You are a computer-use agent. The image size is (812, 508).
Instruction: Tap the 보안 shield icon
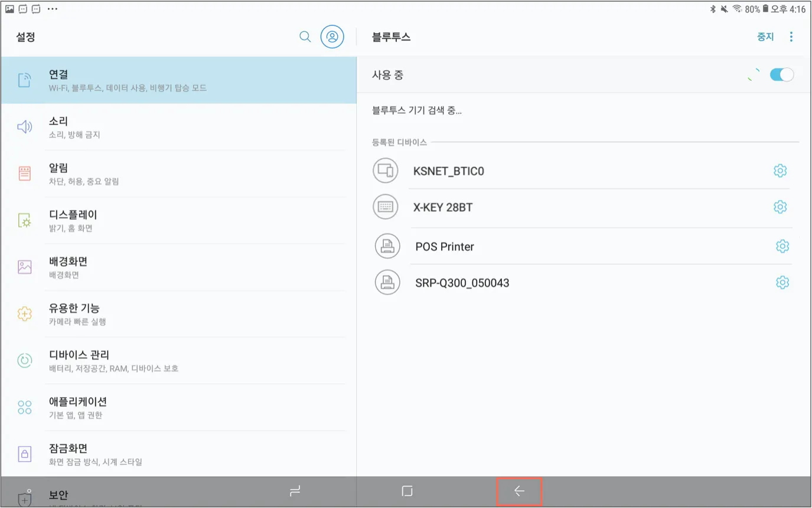pyautogui.click(x=25, y=498)
